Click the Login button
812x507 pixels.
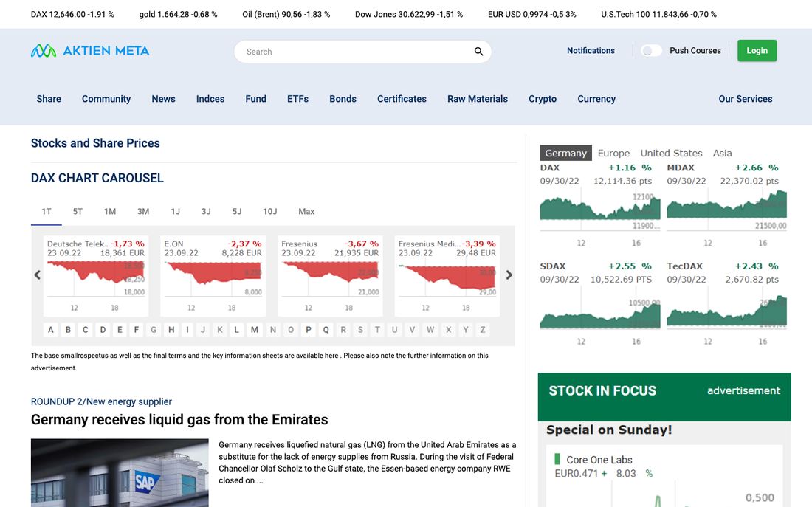(x=757, y=51)
